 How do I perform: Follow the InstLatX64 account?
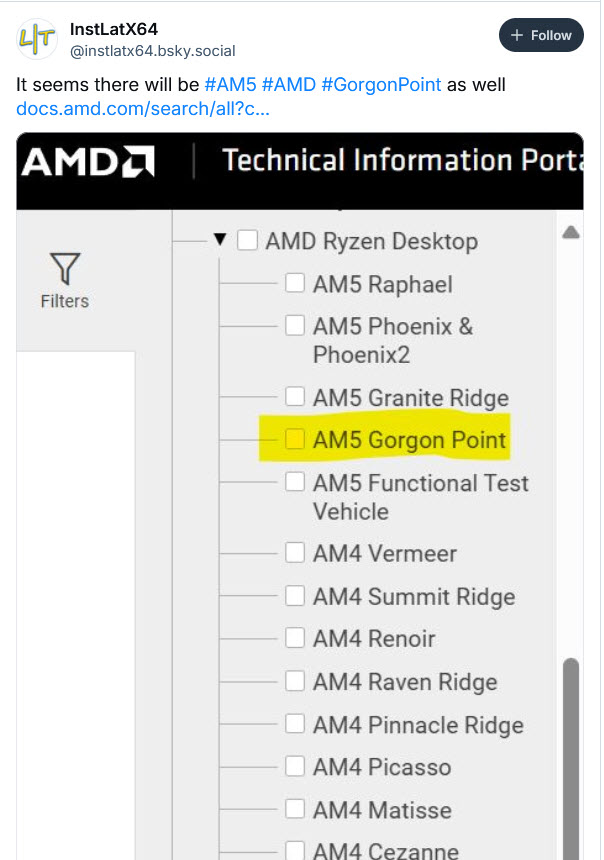[x=541, y=35]
